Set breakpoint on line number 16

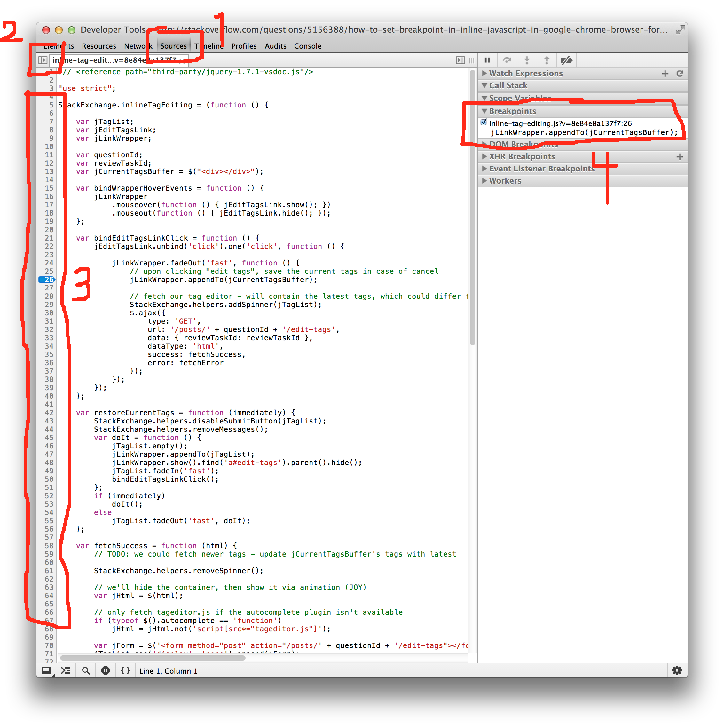point(49,197)
